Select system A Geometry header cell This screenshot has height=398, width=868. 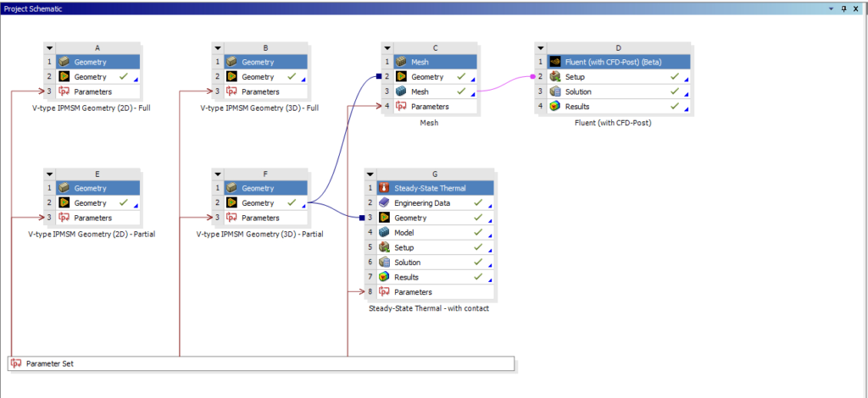point(98,62)
